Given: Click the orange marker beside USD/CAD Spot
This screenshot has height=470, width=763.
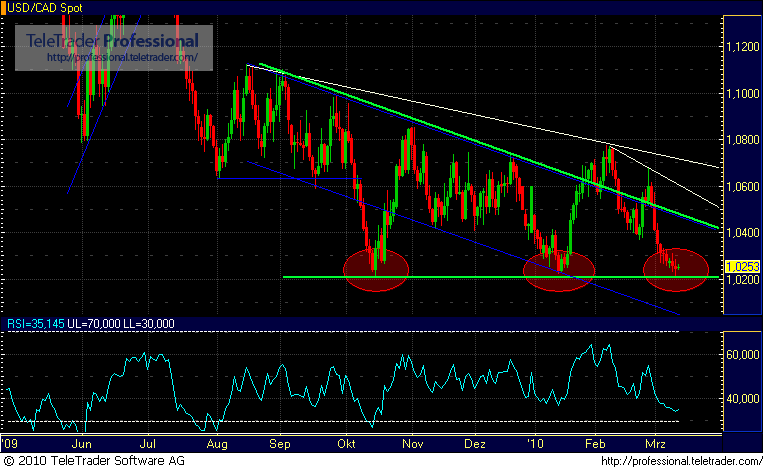Looking at the screenshot, I should point(3,8).
